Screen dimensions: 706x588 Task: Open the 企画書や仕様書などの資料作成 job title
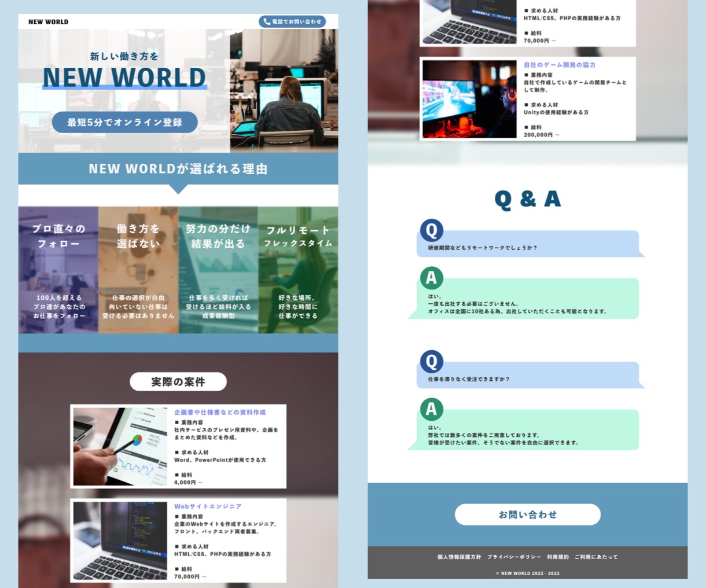click(220, 412)
